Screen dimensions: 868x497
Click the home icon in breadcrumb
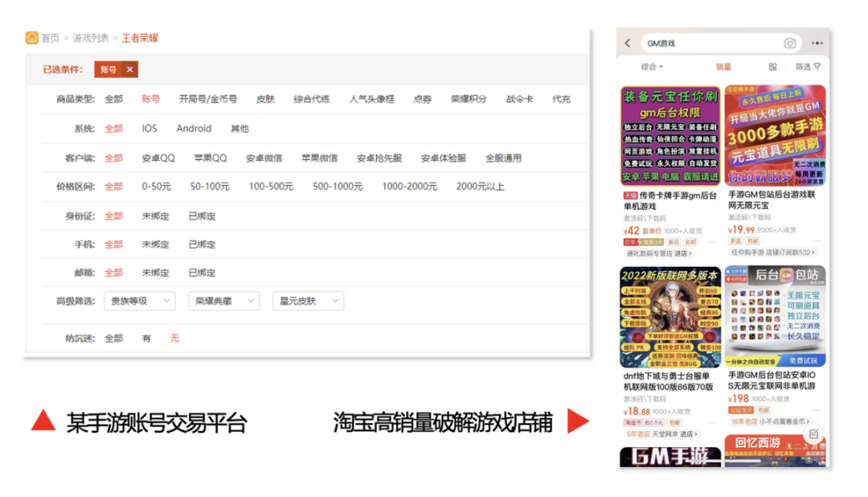[31, 38]
